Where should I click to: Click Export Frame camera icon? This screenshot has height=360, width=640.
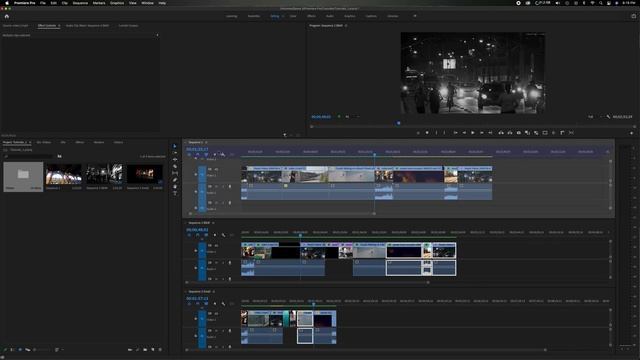click(519, 133)
